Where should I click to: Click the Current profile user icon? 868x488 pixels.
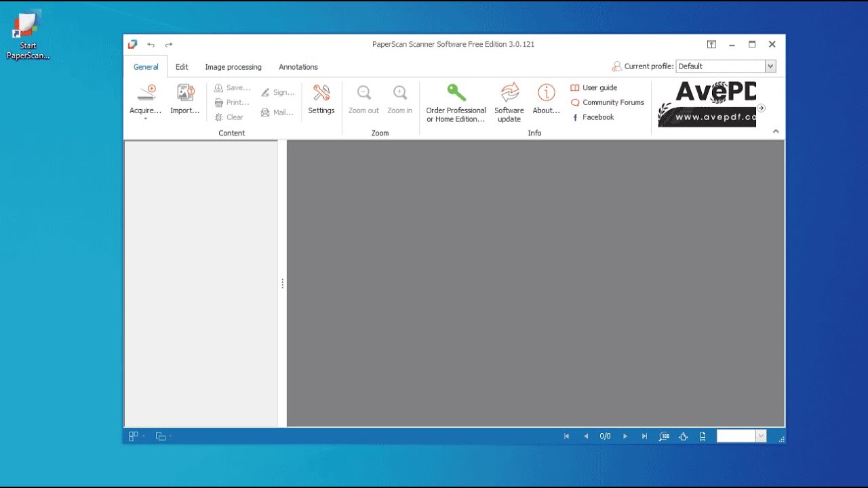pyautogui.click(x=616, y=66)
